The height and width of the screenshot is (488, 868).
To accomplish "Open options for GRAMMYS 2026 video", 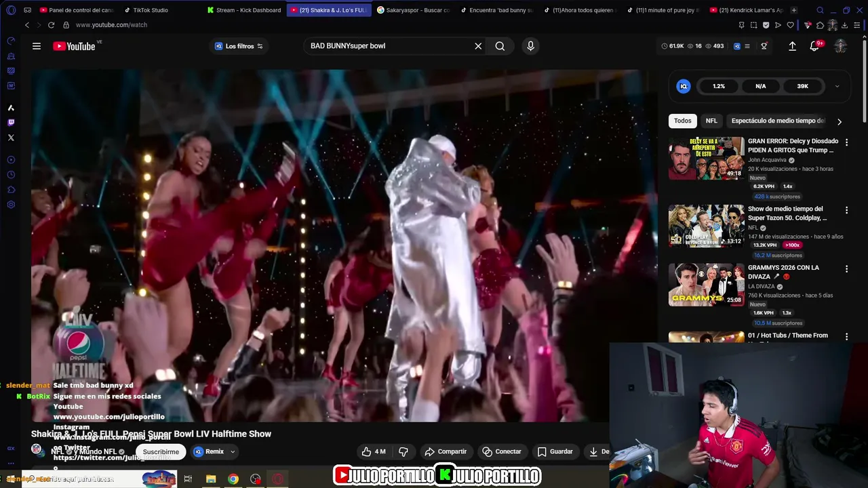I will click(x=846, y=269).
